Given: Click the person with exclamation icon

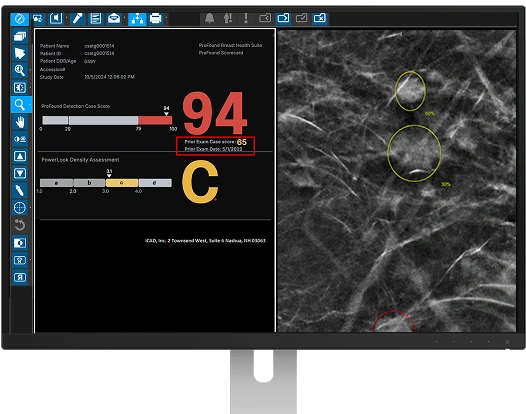Looking at the screenshot, I should 228,18.
